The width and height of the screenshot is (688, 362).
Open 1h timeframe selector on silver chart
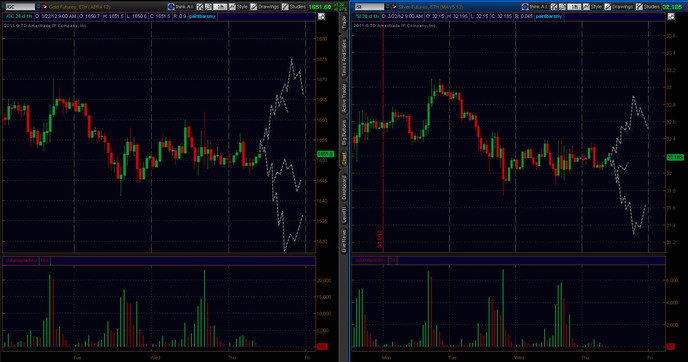click(x=574, y=7)
